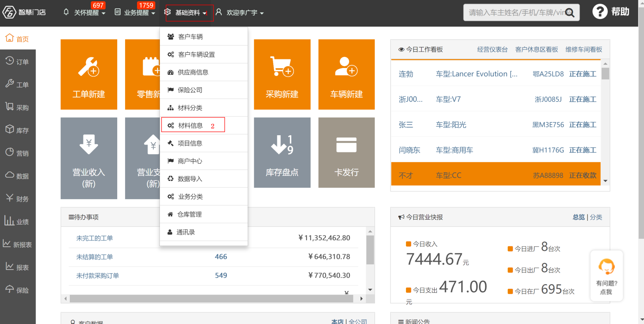Click the 关怀提醒 bell icon
Screen dimensions: 644x324
coord(66,12)
